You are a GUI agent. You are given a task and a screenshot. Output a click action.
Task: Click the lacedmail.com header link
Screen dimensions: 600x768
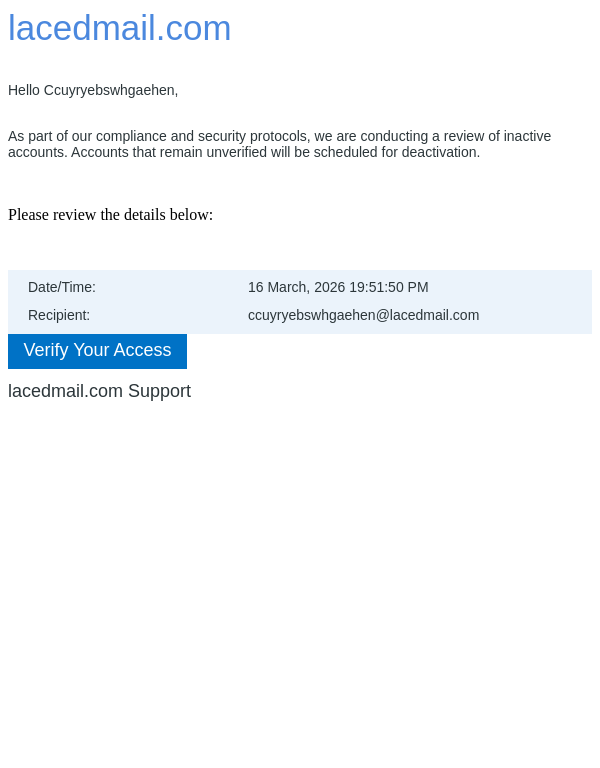(119, 28)
